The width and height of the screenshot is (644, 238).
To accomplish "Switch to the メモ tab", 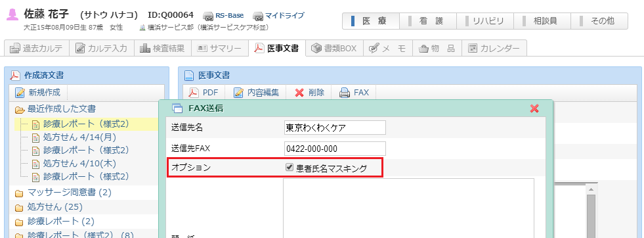I will click(x=387, y=48).
